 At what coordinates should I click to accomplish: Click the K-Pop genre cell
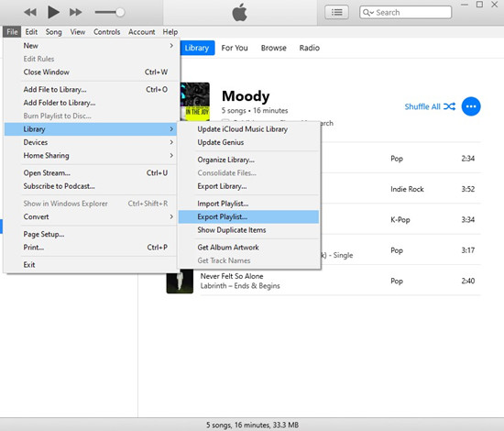click(x=400, y=220)
